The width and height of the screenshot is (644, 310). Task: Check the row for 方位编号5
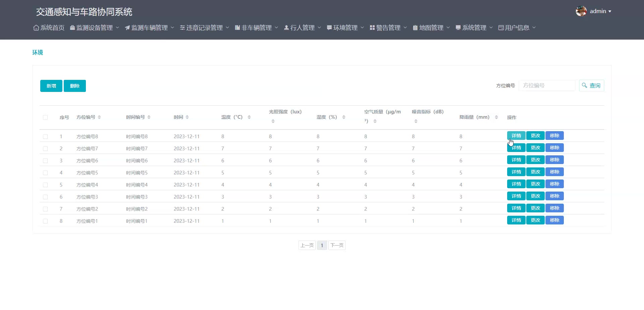[45, 173]
